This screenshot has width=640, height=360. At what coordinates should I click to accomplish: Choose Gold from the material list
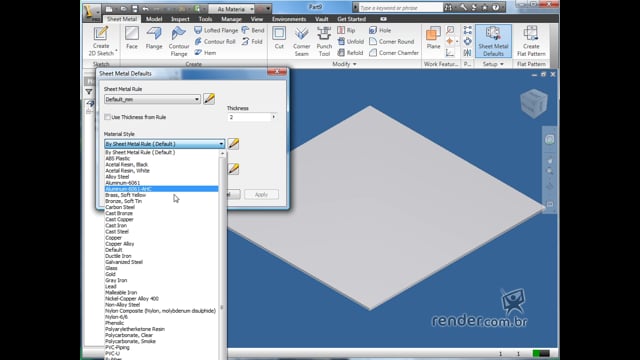coord(110,274)
